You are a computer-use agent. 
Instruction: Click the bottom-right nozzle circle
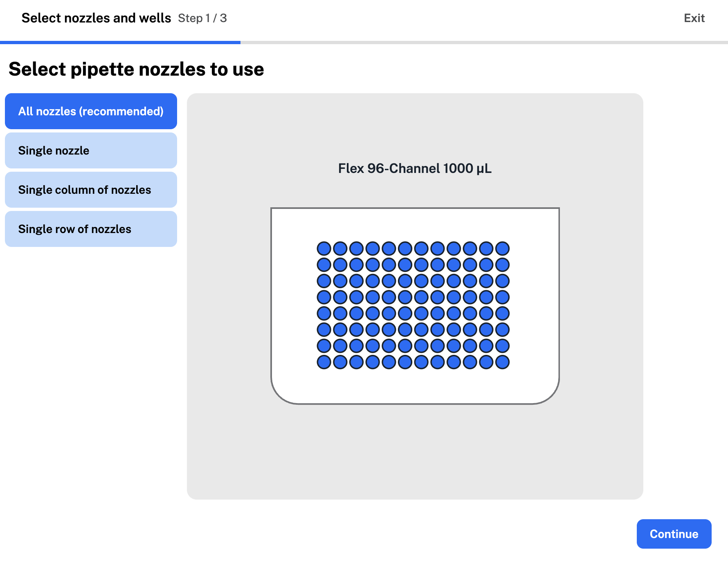[502, 362]
